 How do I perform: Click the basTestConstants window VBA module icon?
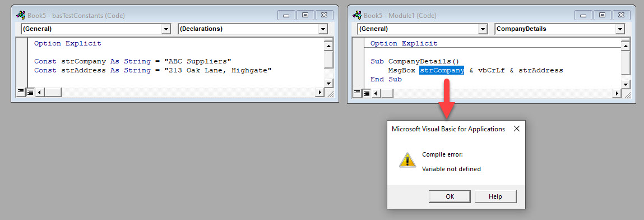pyautogui.click(x=21, y=15)
